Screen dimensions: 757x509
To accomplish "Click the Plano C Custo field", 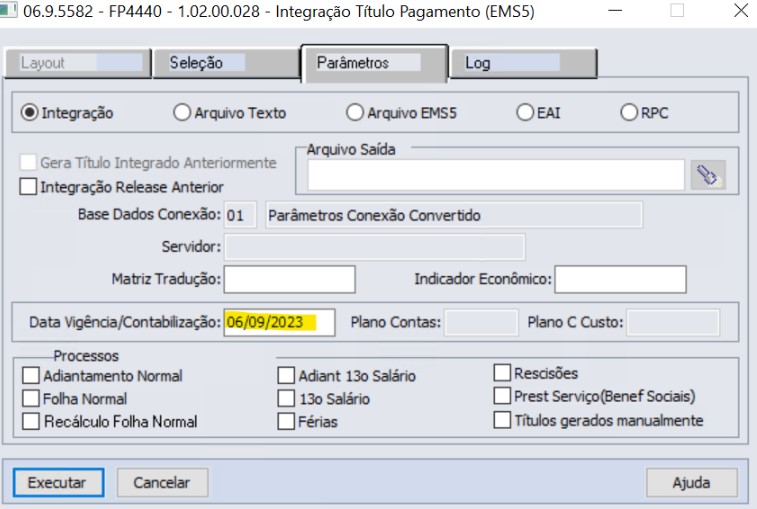I will pyautogui.click(x=673, y=322).
